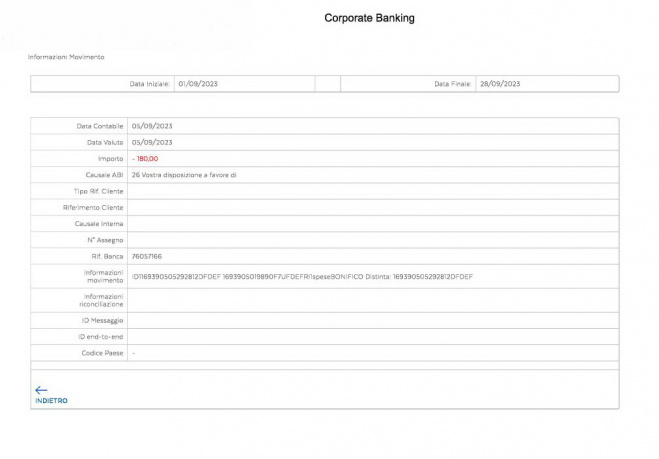The height and width of the screenshot is (459, 659).
Task: Click the Informazioni Movimento heading
Action: (66, 57)
